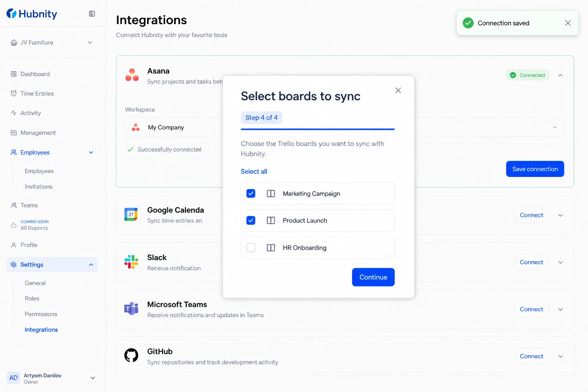Image resolution: width=588 pixels, height=392 pixels.
Task: Click the HR Onboarding board icon
Action: [x=271, y=248]
